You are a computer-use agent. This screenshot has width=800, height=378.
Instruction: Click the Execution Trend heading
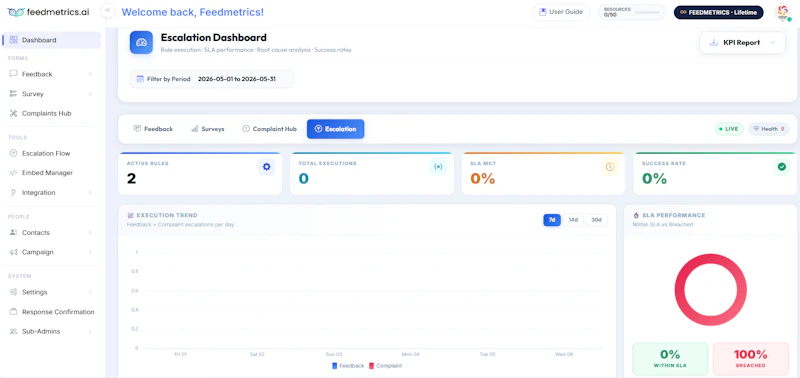tap(167, 215)
